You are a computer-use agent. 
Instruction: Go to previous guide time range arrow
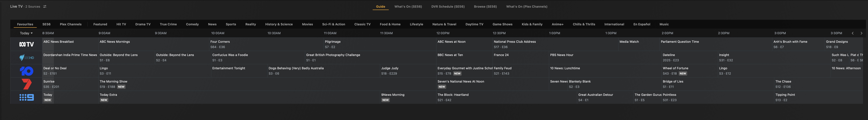tap(853, 33)
